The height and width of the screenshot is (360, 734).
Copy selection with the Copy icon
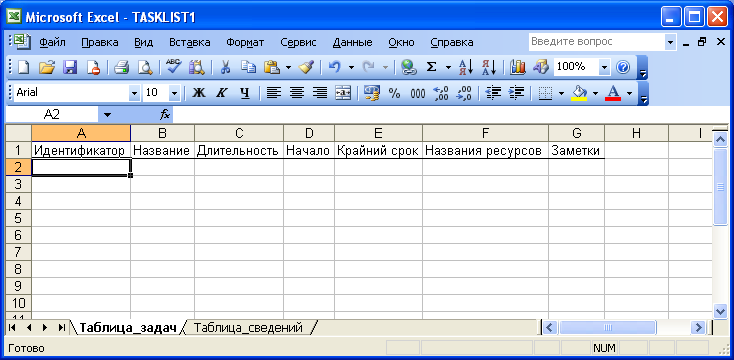(248, 67)
